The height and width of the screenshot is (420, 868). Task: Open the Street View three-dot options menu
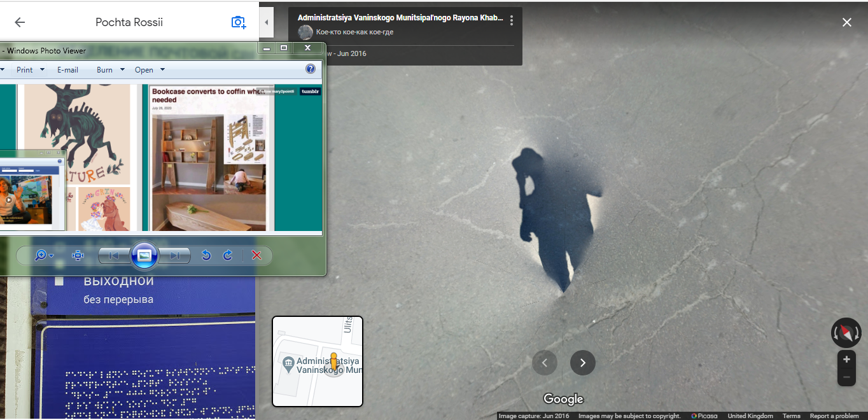511,20
